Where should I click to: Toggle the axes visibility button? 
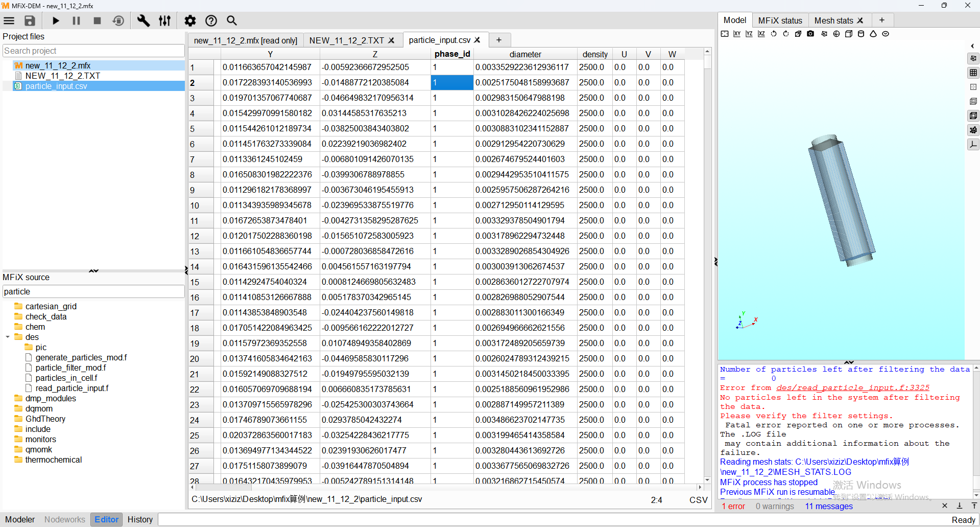973,145
